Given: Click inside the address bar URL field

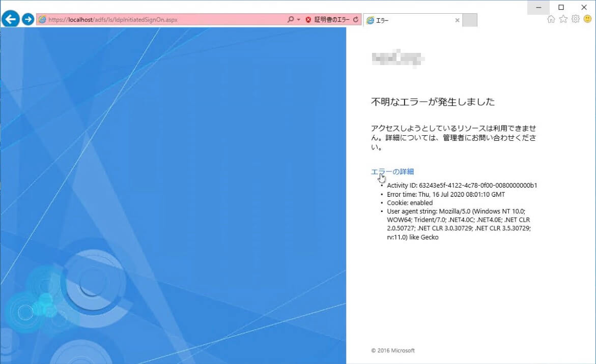Looking at the screenshot, I should pos(153,19).
